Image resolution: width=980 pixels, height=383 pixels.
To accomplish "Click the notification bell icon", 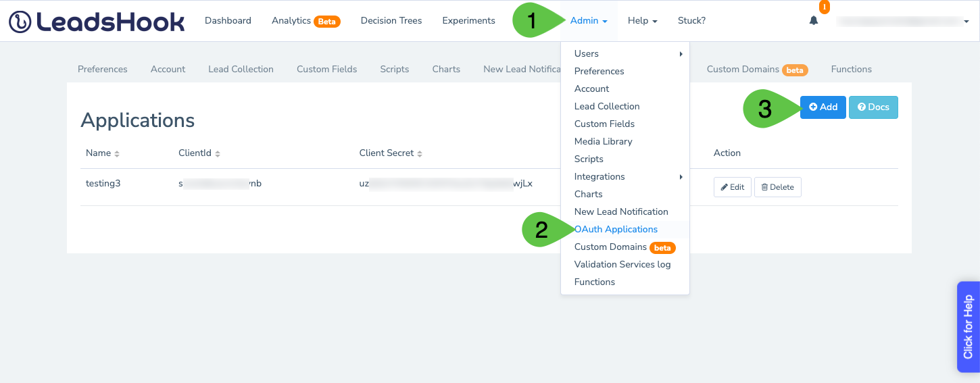I will [x=814, y=20].
